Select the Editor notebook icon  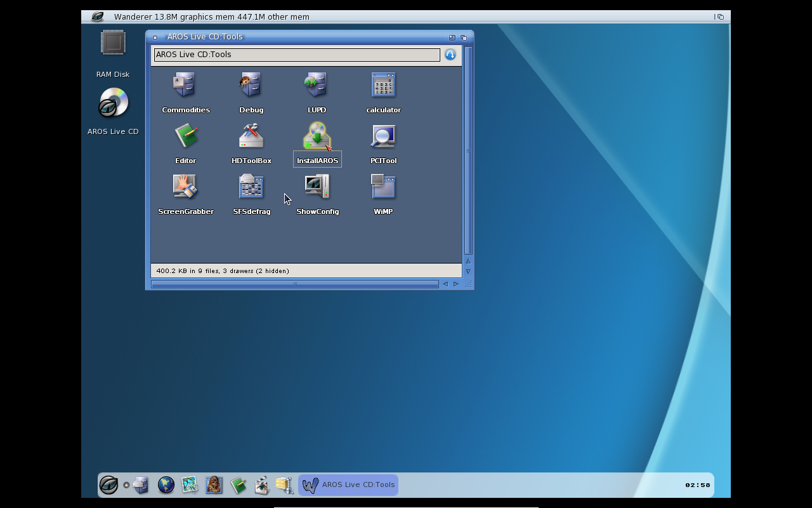pos(186,135)
